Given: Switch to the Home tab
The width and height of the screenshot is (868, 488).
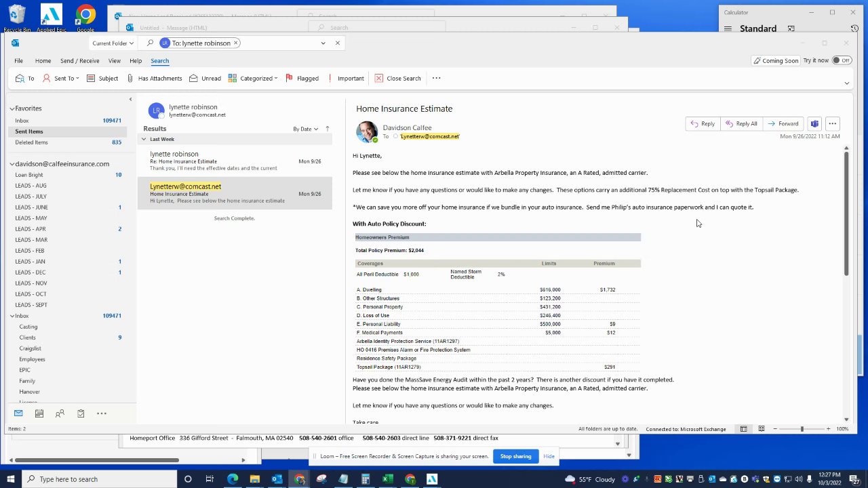Looking at the screenshot, I should pos(43,61).
